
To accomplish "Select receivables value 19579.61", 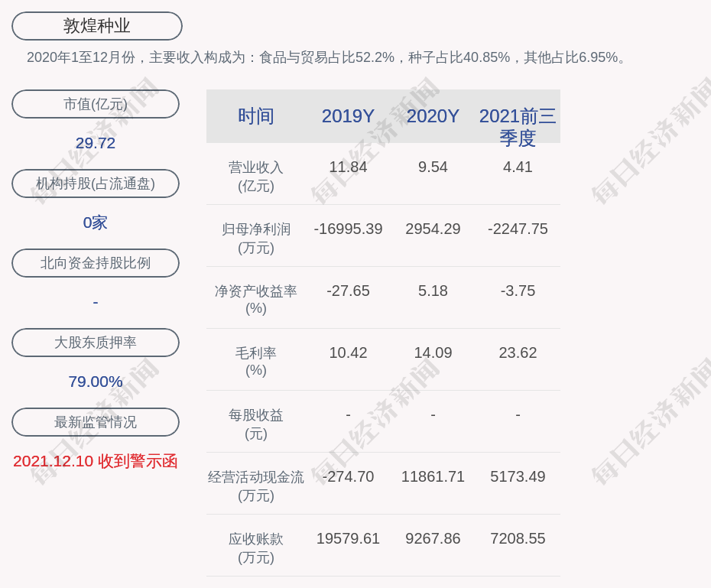I will pyautogui.click(x=348, y=538).
